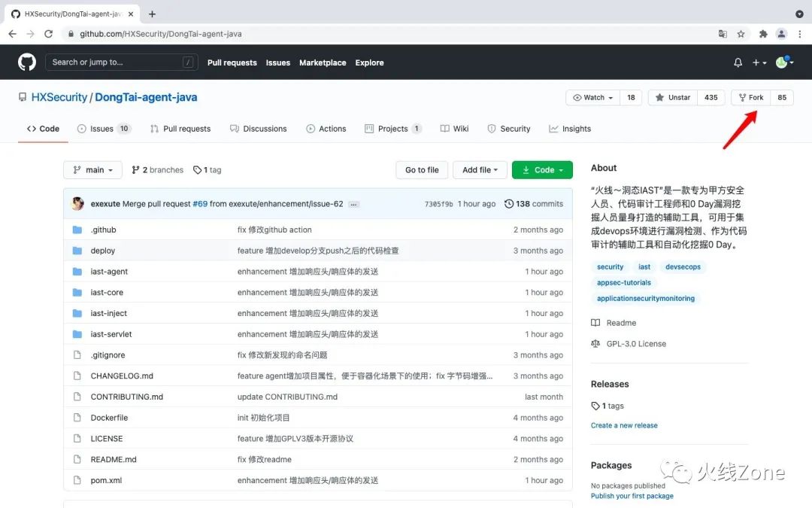Click the iast topic tag
The height and width of the screenshot is (508, 812).
click(x=644, y=266)
